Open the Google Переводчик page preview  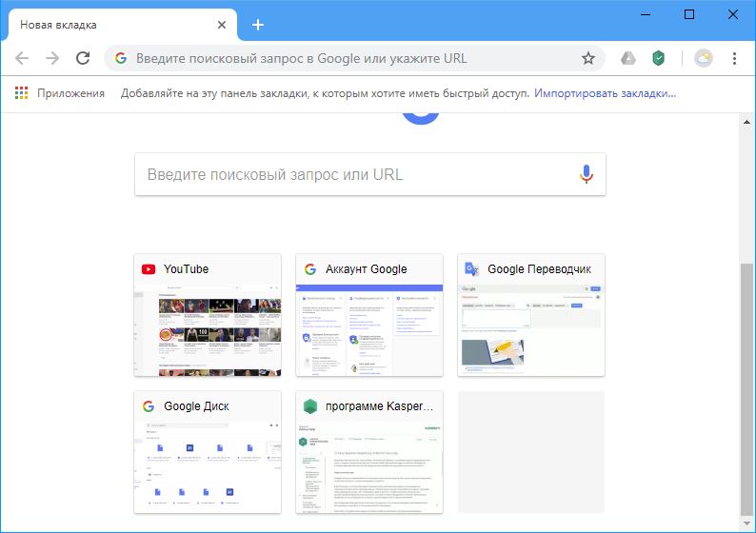tap(531, 330)
